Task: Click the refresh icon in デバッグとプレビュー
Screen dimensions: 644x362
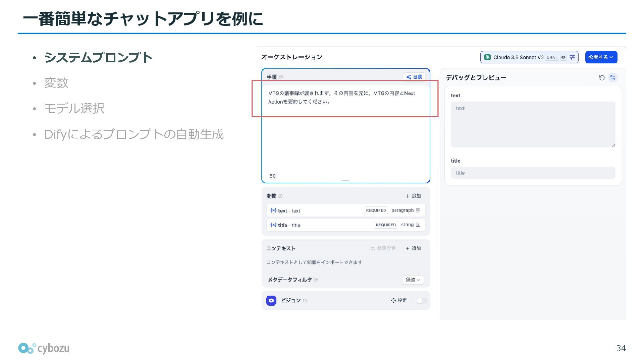Action: [x=602, y=78]
